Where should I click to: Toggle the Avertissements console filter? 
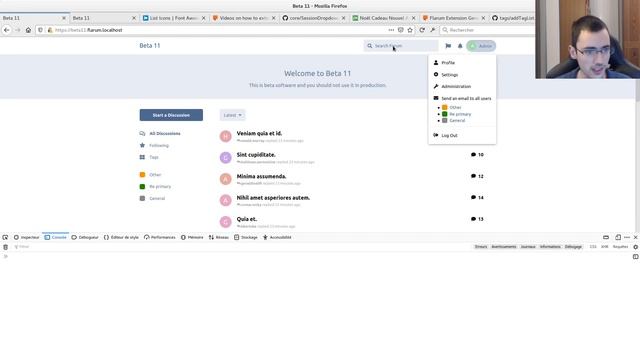(504, 247)
